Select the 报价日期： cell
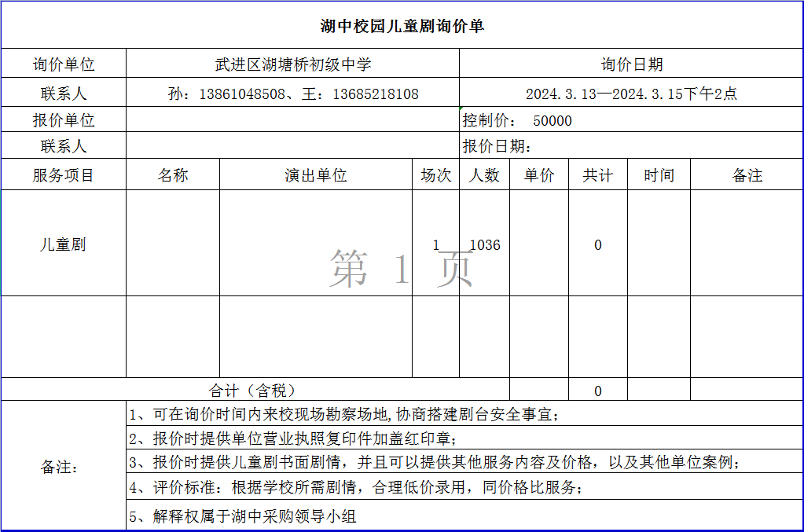This screenshot has width=804, height=532. 631,145
